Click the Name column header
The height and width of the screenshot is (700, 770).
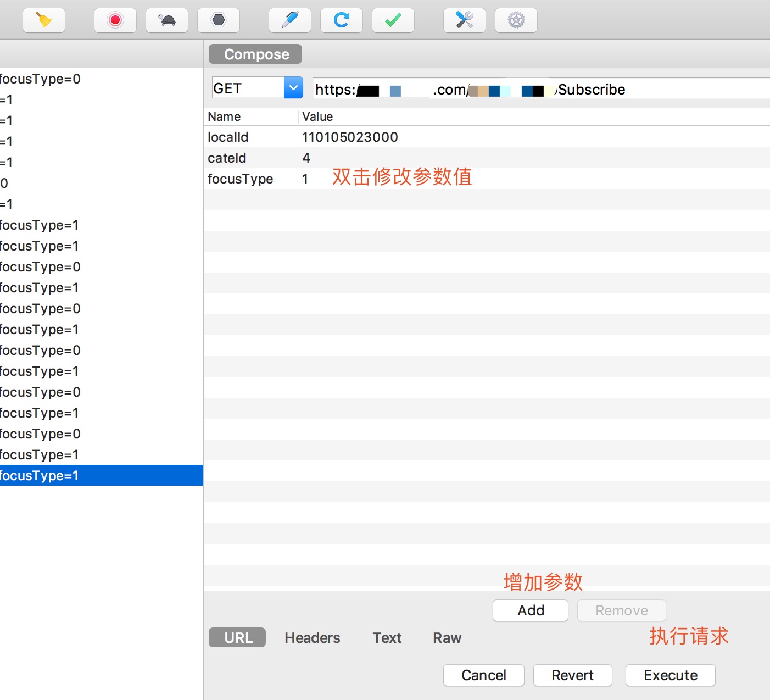click(224, 116)
